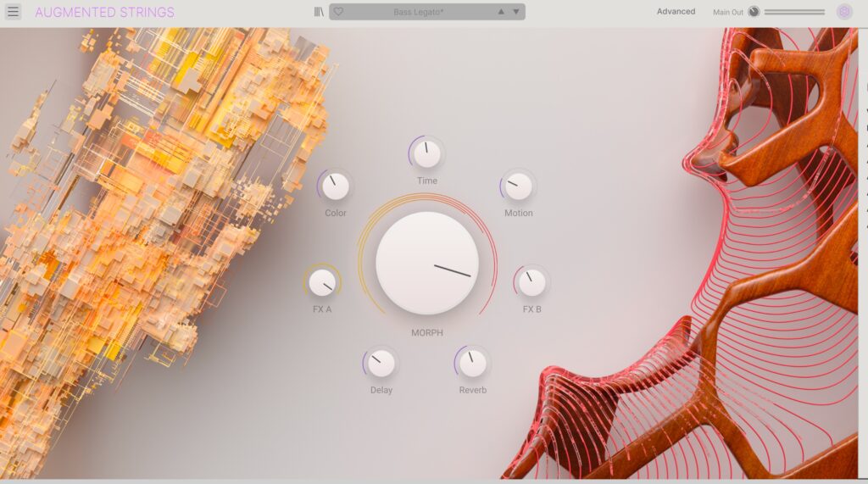The width and height of the screenshot is (868, 484).
Task: Click the Color macro knob
Action: point(336,186)
